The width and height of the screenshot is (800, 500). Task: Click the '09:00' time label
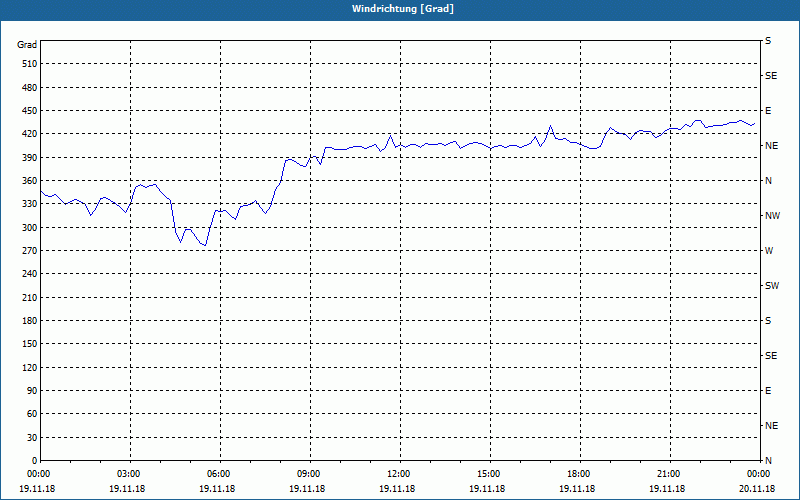coord(308,474)
